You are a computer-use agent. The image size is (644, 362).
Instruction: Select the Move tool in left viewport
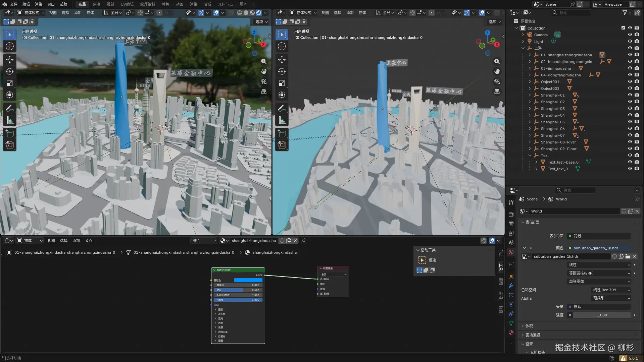pos(10,60)
